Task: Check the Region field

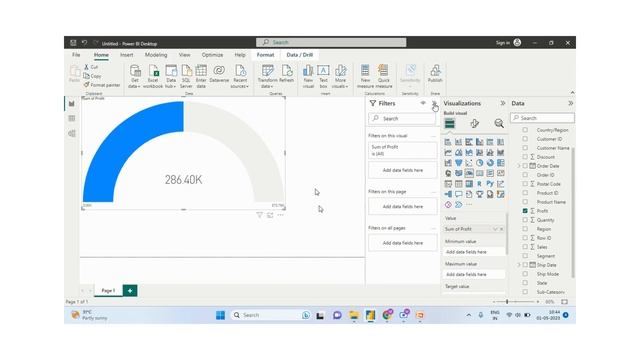Action: [525, 229]
